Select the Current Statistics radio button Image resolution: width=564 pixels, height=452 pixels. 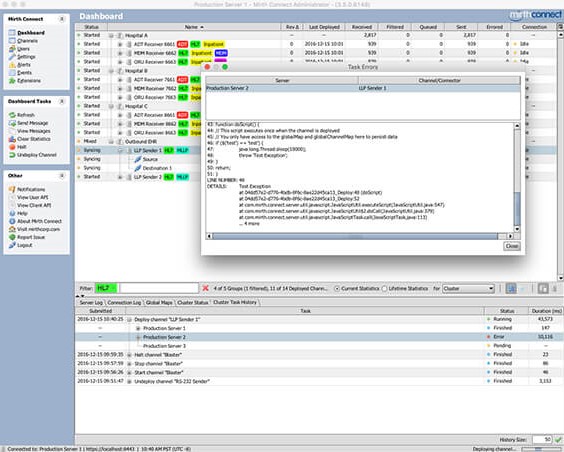337,288
